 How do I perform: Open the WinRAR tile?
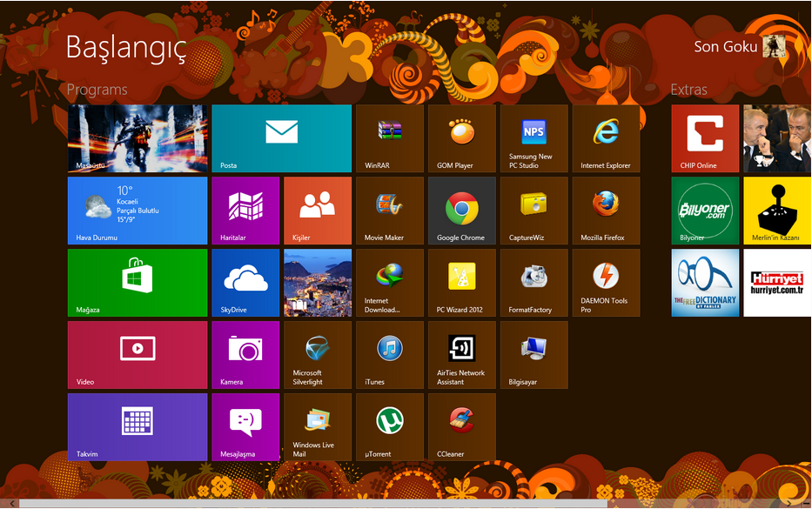click(389, 138)
